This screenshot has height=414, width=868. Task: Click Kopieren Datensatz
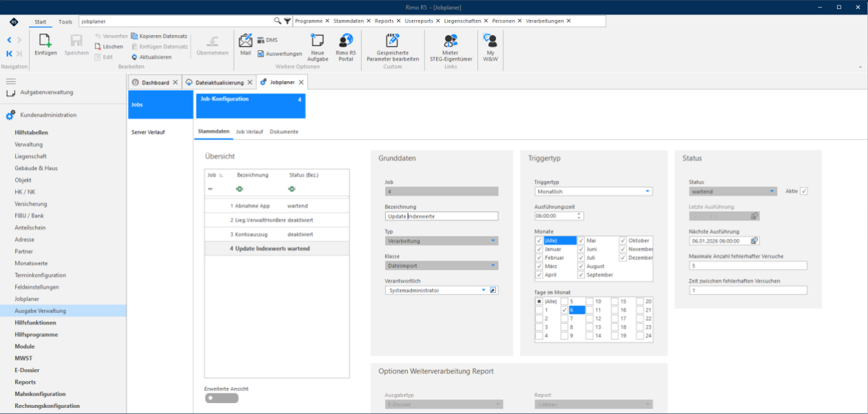click(x=159, y=36)
